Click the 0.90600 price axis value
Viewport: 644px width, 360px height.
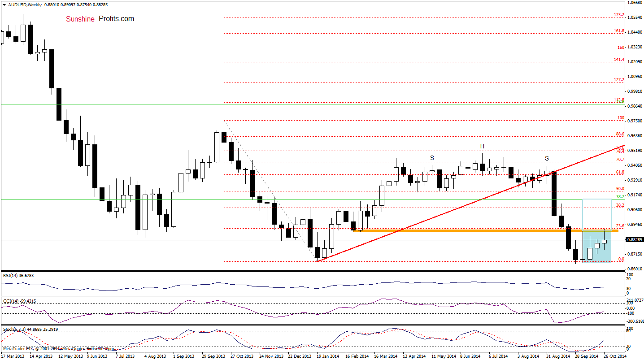635,210
